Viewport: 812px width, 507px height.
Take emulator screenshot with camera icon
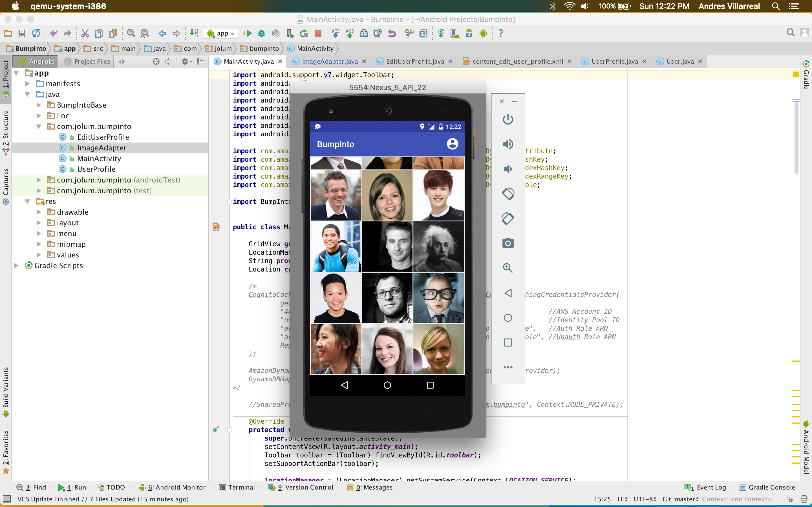click(x=508, y=243)
